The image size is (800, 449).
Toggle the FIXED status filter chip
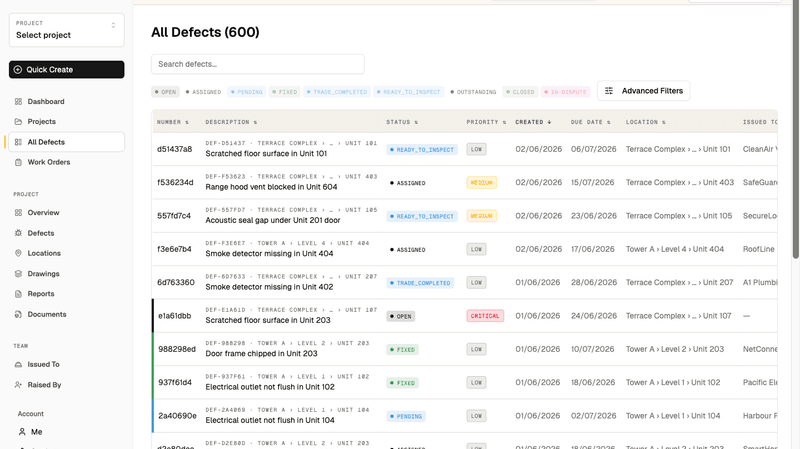(285, 92)
